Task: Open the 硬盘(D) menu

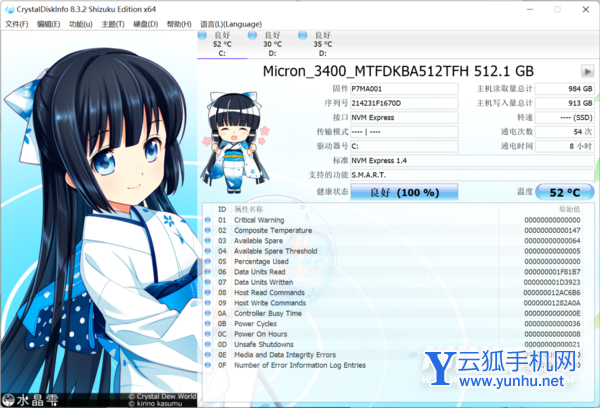Action: point(146,24)
